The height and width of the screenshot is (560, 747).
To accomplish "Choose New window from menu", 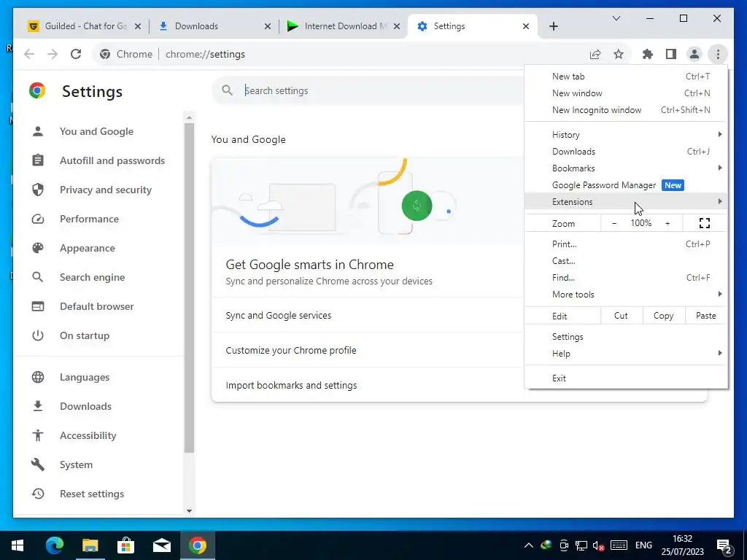I will (x=626, y=93).
